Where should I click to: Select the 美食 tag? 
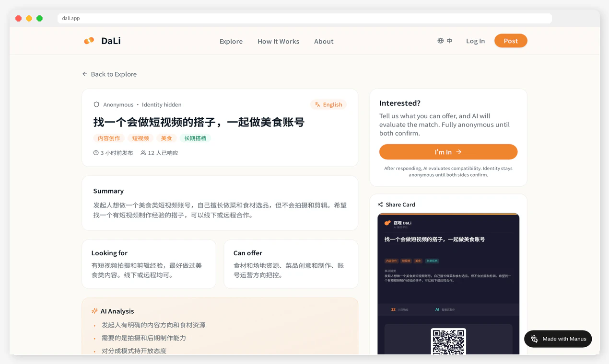[166, 138]
